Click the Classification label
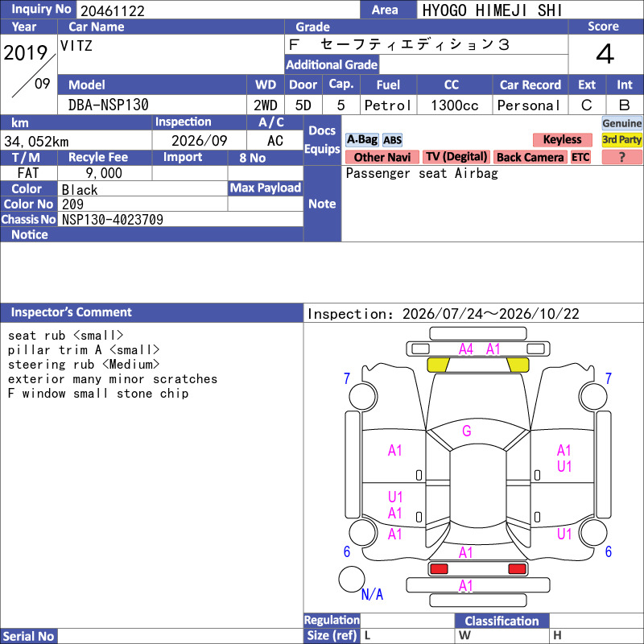Screen dimensions: 644x644 pos(502,621)
